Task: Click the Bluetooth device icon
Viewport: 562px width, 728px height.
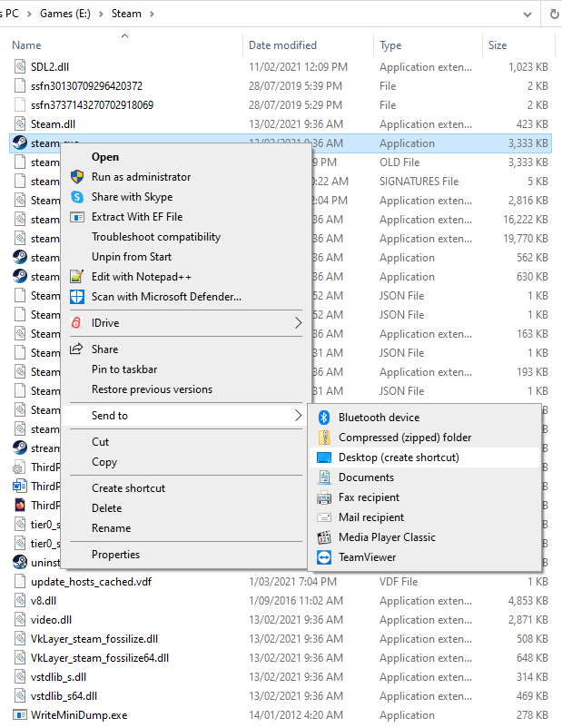Action: 324,418
